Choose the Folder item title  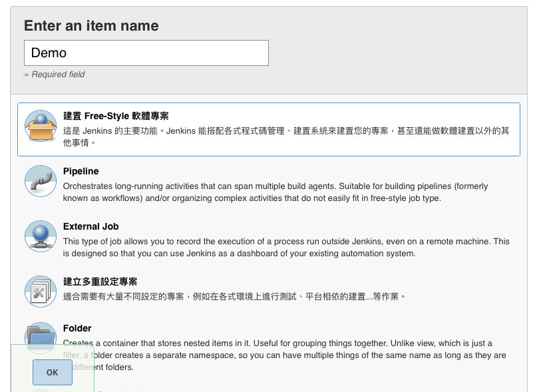click(x=77, y=328)
